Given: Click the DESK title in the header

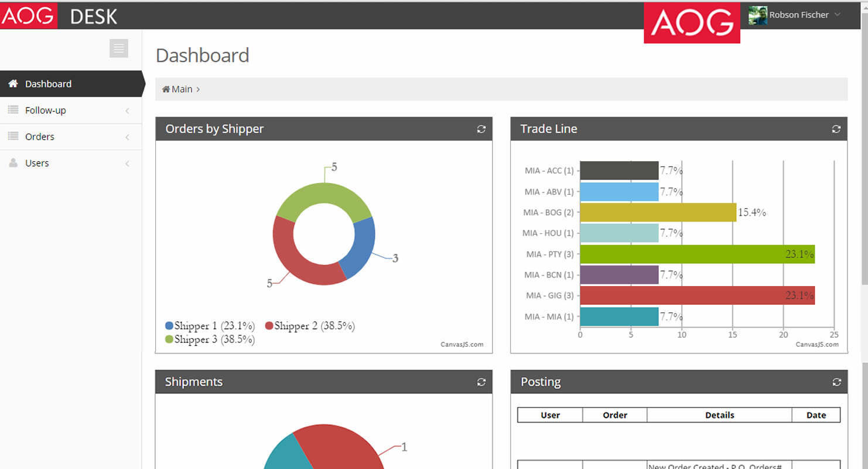Looking at the screenshot, I should (x=94, y=16).
